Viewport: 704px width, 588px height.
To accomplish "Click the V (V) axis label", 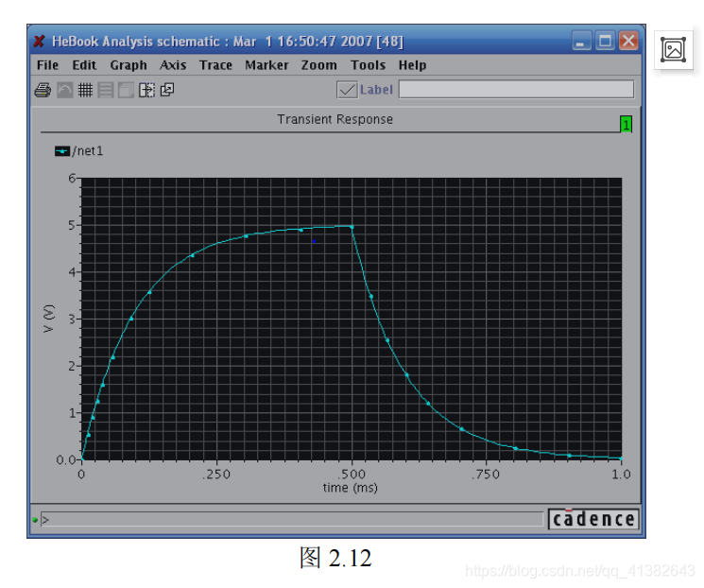I will [x=48, y=319].
